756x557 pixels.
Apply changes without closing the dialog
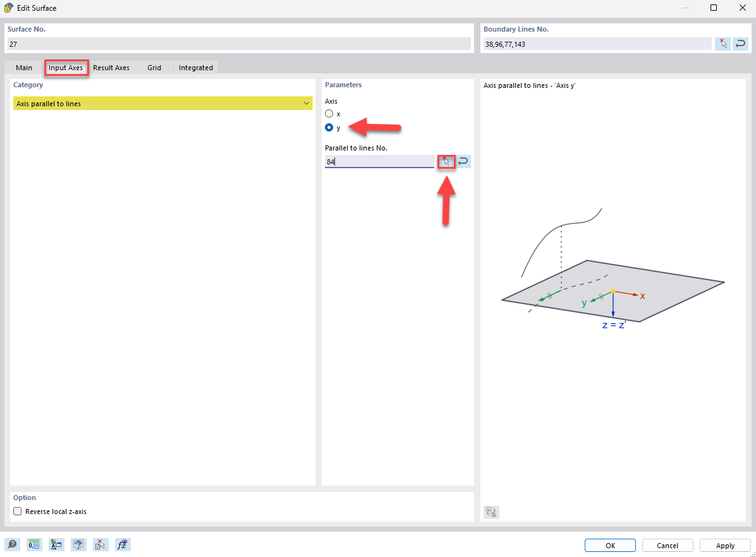click(724, 545)
